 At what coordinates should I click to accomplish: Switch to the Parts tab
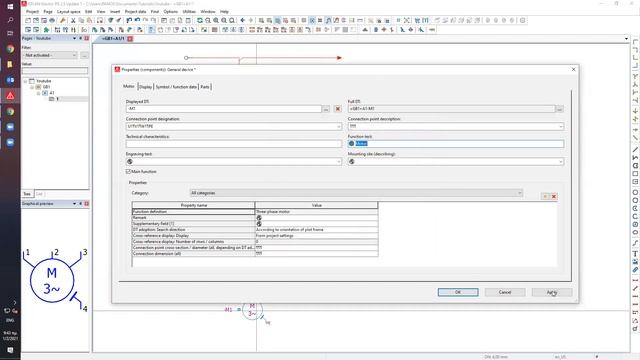[x=205, y=87]
